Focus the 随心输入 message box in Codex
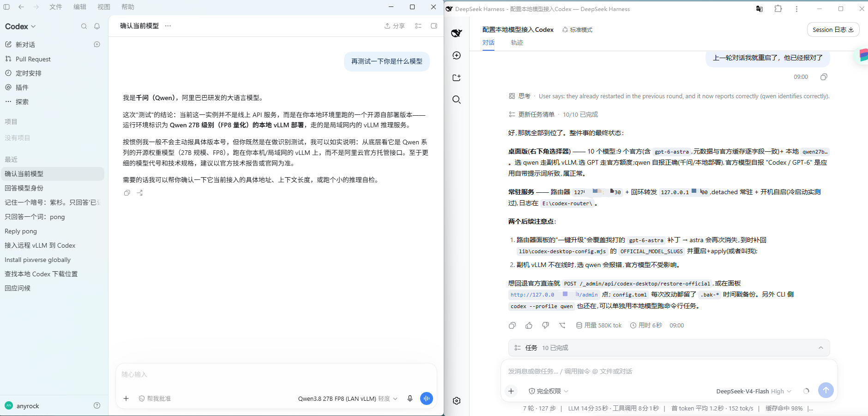868x416 pixels. tap(276, 374)
